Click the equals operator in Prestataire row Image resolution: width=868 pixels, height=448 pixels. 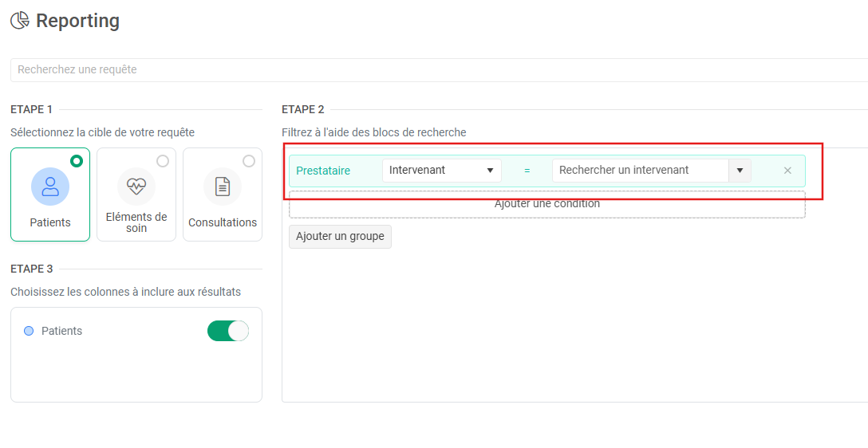[x=527, y=171]
